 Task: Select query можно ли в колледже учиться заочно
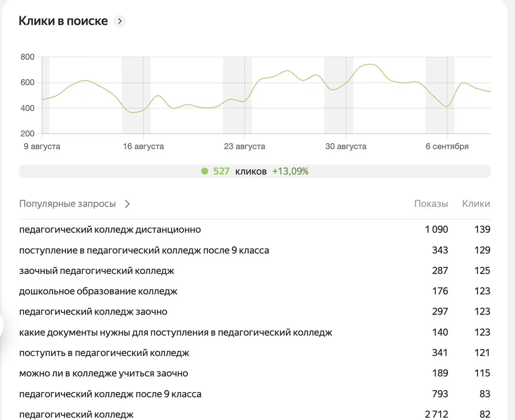(104, 374)
